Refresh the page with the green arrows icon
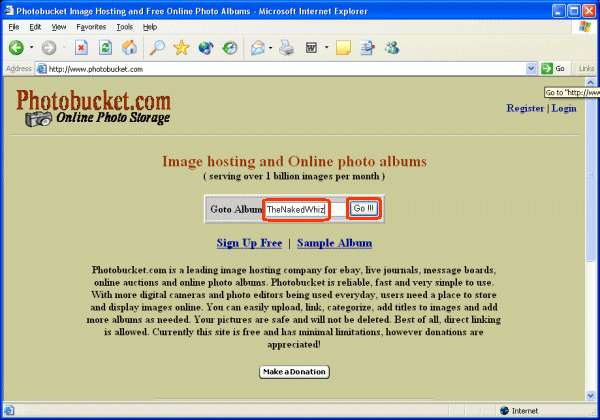This screenshot has width=600, height=420. click(105, 48)
